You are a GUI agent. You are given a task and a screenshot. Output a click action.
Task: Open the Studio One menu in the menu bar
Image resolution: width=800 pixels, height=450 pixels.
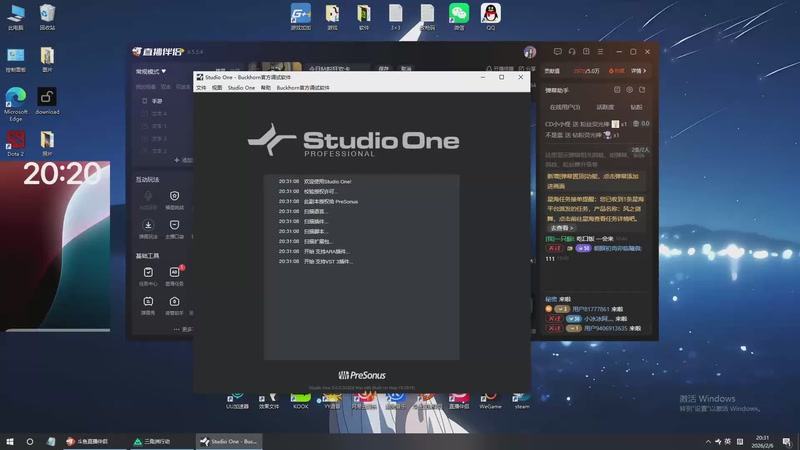click(x=241, y=88)
